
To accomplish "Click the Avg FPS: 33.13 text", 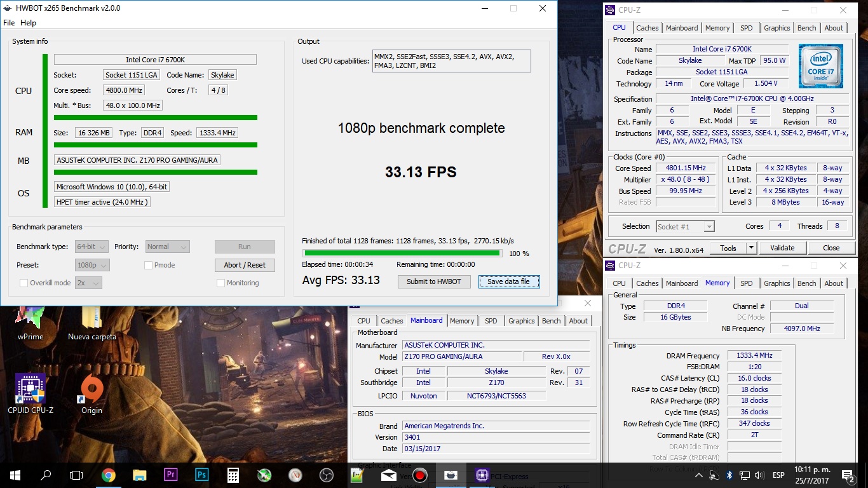I will point(341,280).
